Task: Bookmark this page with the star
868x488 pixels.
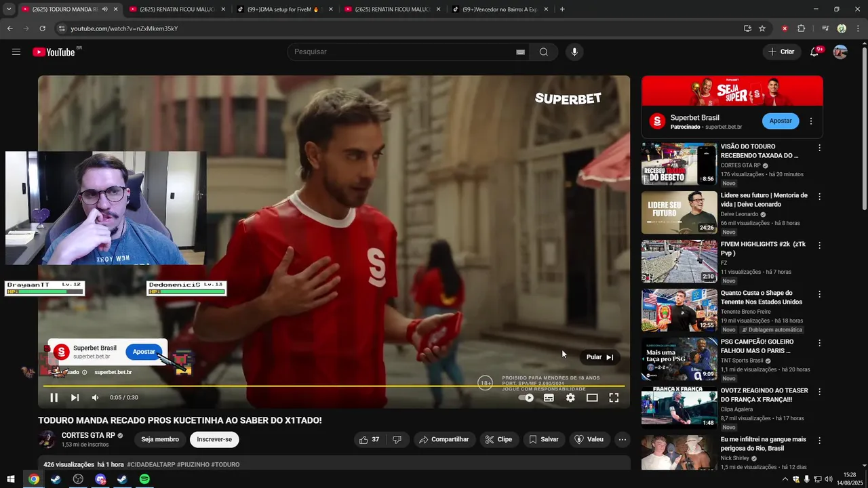Action: pos(762,28)
